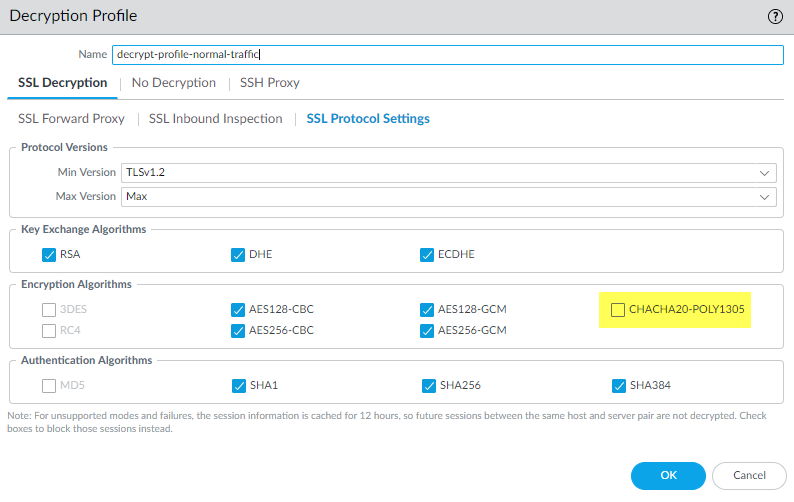Viewport: 794px width, 502px height.
Task: Toggle the ECDHE checkbox
Action: click(x=428, y=255)
